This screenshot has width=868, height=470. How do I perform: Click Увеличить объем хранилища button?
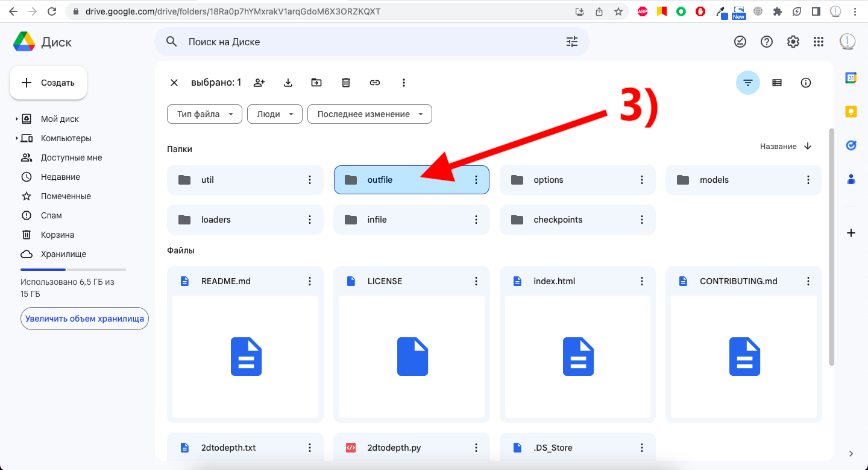pos(84,319)
